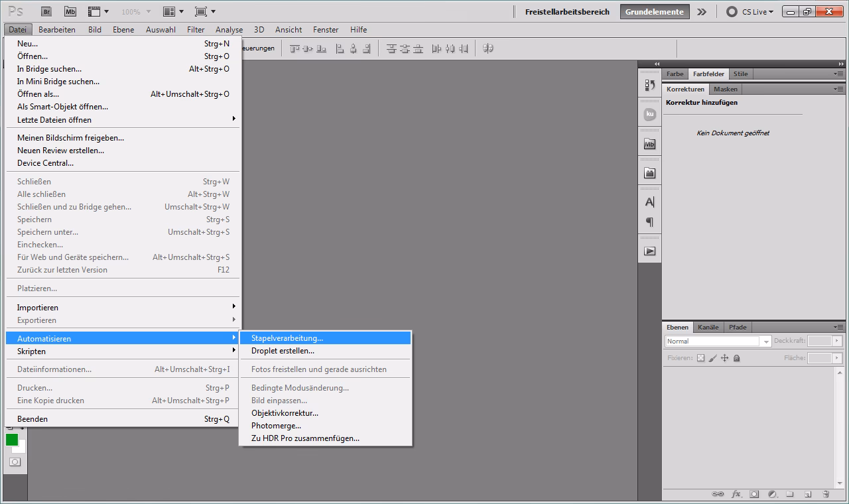The height and width of the screenshot is (504, 849).
Task: Open Mini Bridge from the top bar
Action: (70, 11)
